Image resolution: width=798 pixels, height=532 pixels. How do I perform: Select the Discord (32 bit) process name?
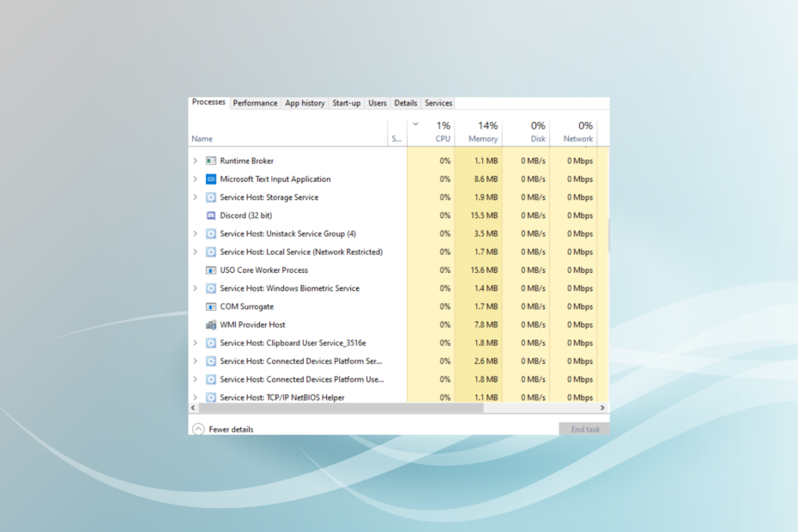point(245,216)
